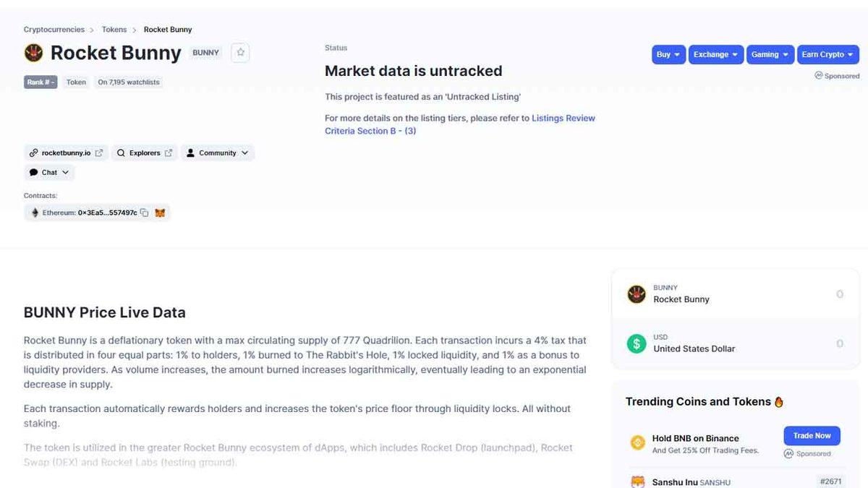Click the Rocket Bunny logo image

click(x=33, y=52)
